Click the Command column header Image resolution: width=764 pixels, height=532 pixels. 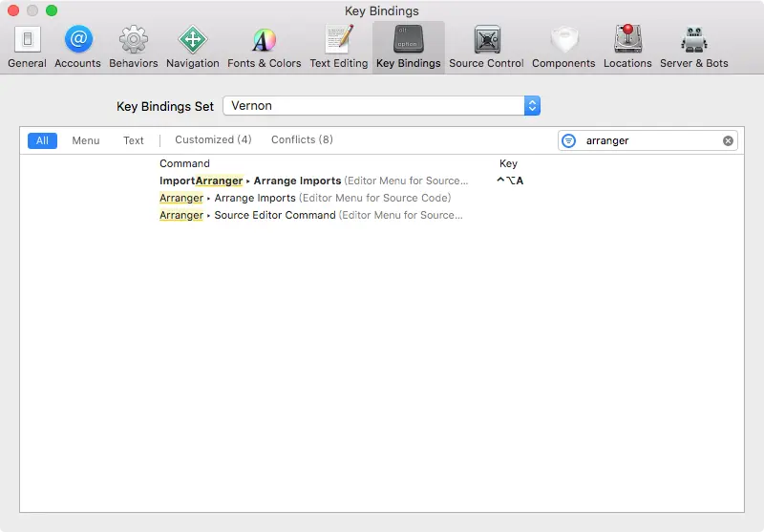click(184, 163)
